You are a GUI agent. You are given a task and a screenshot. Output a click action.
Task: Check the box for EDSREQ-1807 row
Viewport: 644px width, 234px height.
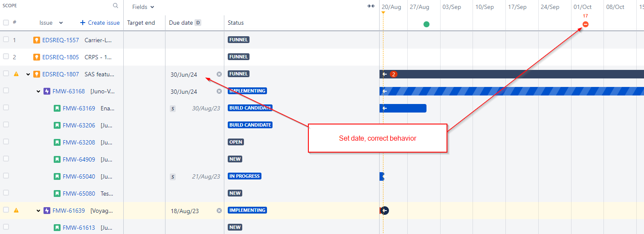(6, 73)
